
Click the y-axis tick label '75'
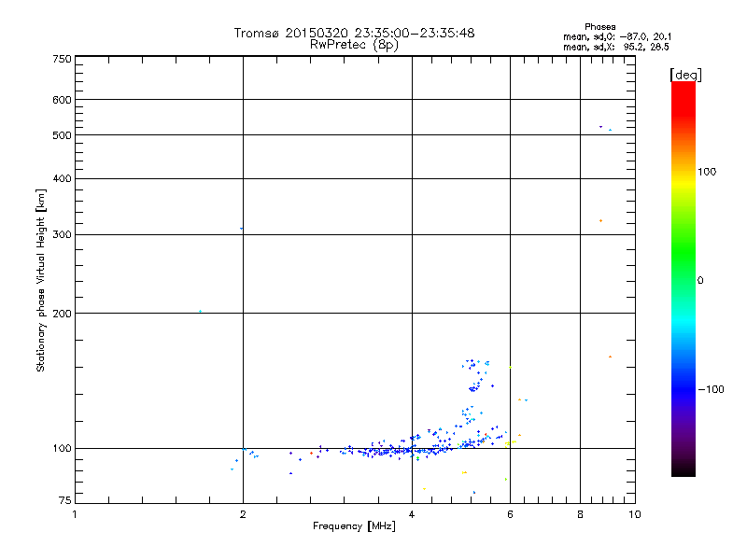[x=64, y=500]
